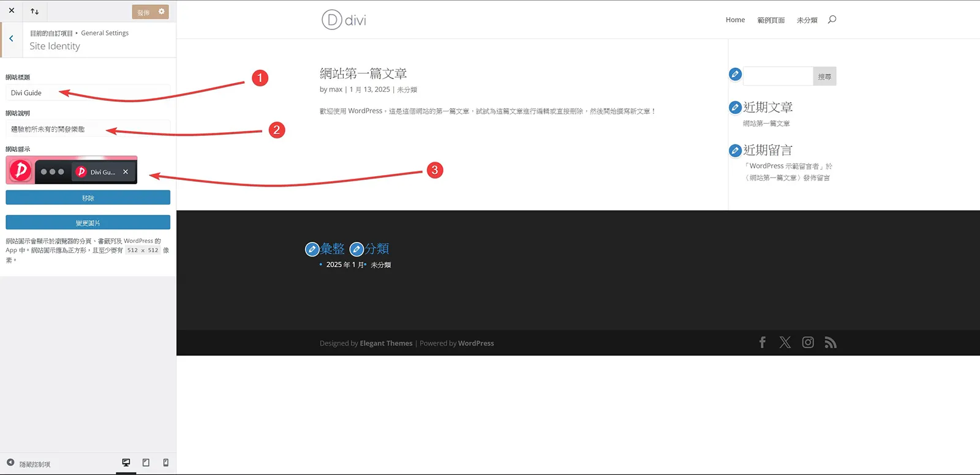The height and width of the screenshot is (475, 980).
Task: Open the RSS feed footer icon
Action: (x=831, y=343)
